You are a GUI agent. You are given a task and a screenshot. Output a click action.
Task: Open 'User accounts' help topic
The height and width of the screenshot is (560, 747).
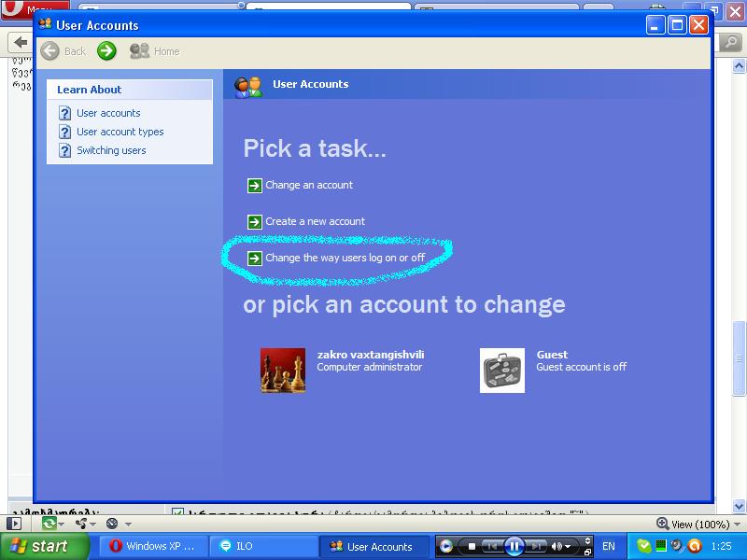(108, 113)
